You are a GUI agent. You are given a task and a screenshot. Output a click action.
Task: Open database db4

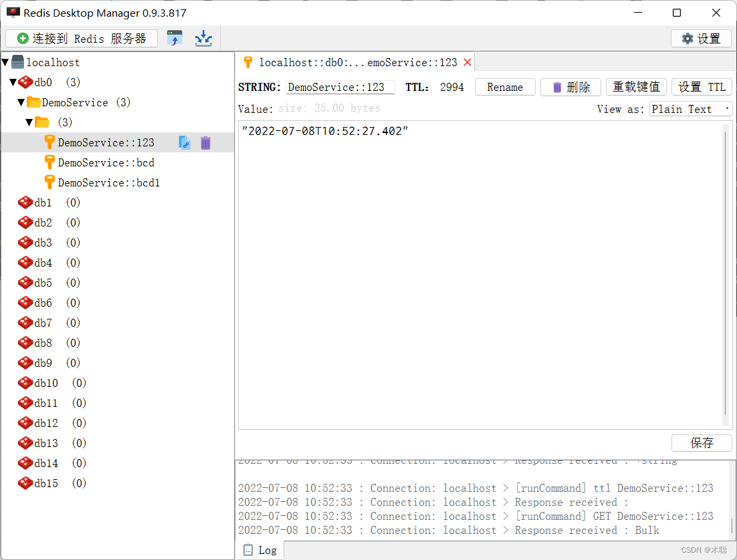[49, 263]
